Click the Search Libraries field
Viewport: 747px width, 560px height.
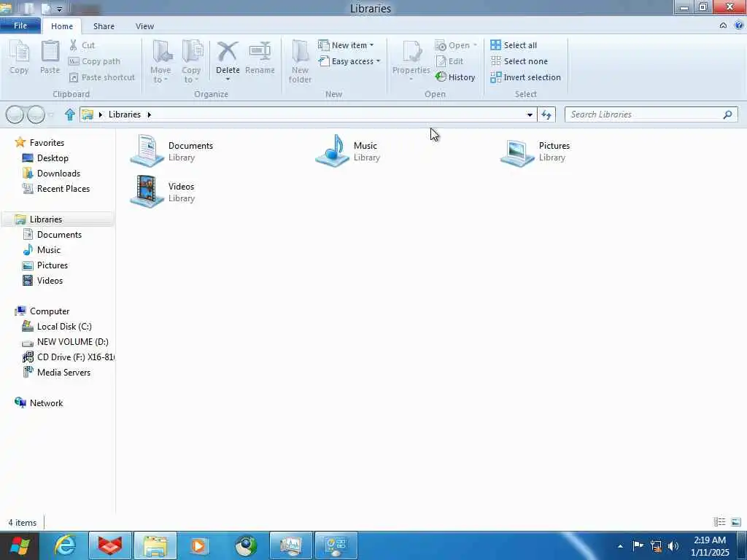[x=651, y=114]
